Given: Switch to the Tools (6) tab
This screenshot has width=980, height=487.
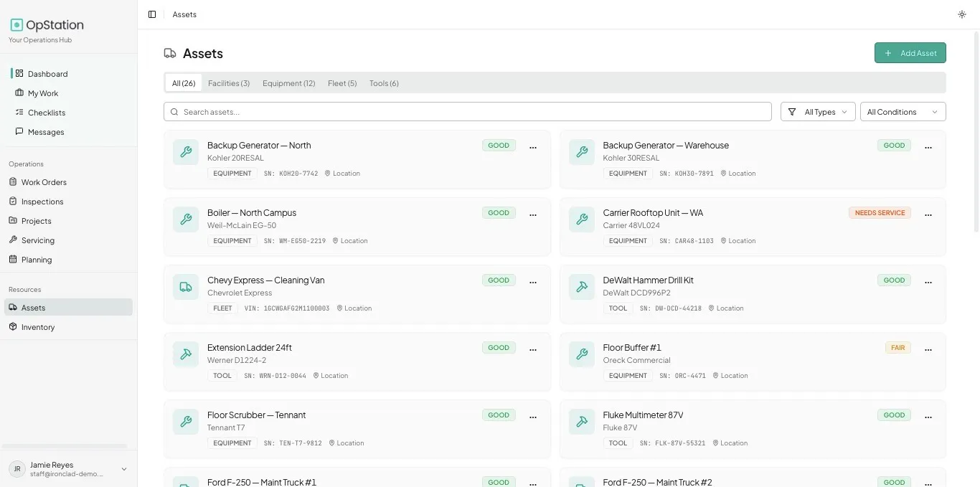Looking at the screenshot, I should (x=384, y=83).
